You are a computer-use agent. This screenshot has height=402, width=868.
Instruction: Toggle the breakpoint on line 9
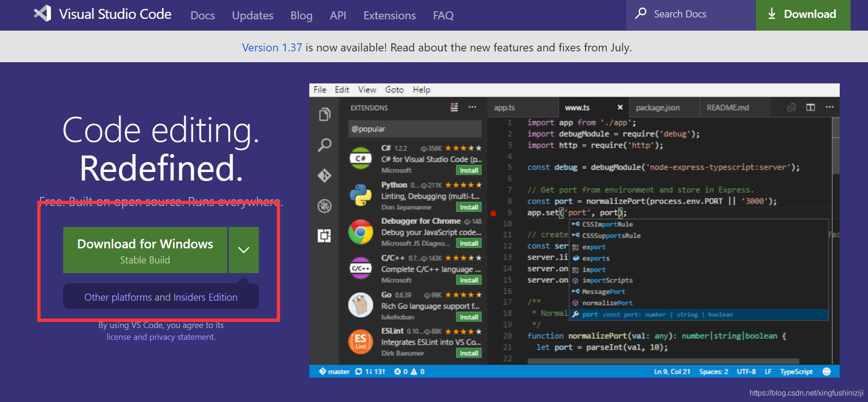[x=493, y=213]
